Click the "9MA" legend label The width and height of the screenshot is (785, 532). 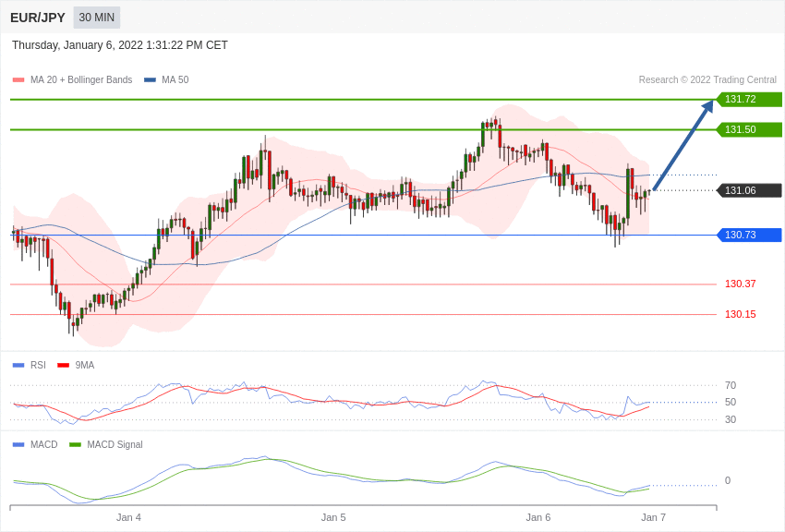click(85, 365)
